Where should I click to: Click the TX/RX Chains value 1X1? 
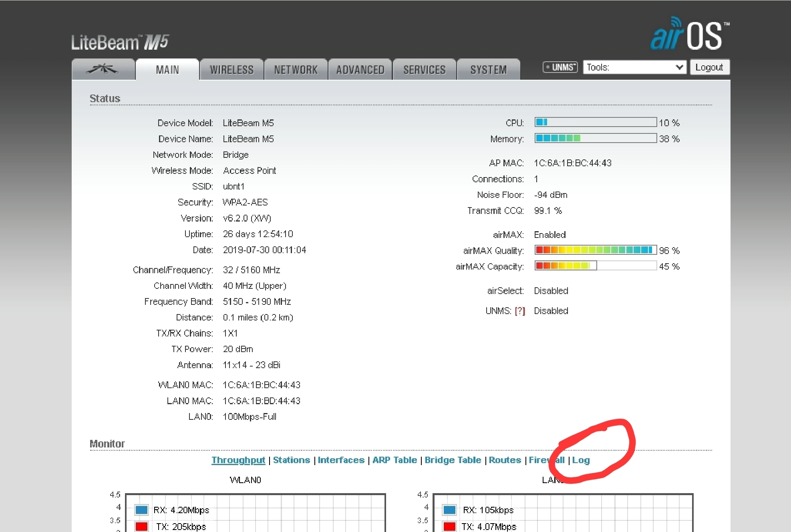[230, 333]
